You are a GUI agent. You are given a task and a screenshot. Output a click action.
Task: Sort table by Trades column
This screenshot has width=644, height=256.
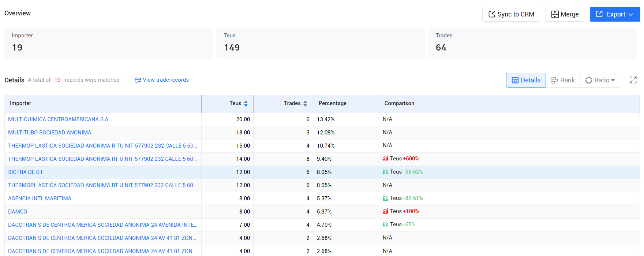point(305,104)
